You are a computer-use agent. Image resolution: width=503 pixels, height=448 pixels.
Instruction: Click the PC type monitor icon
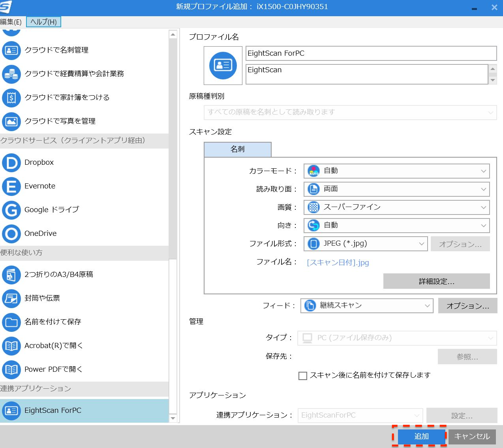pyautogui.click(x=307, y=338)
